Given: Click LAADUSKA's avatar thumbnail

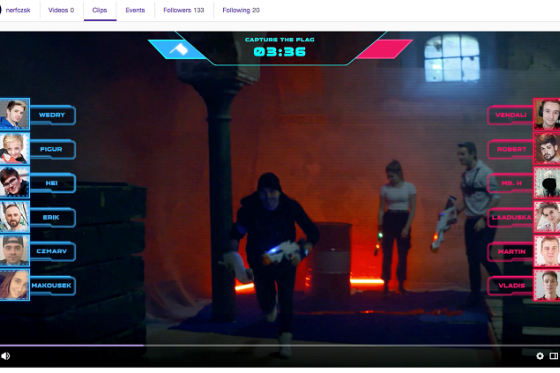Looking at the screenshot, I should [x=547, y=217].
